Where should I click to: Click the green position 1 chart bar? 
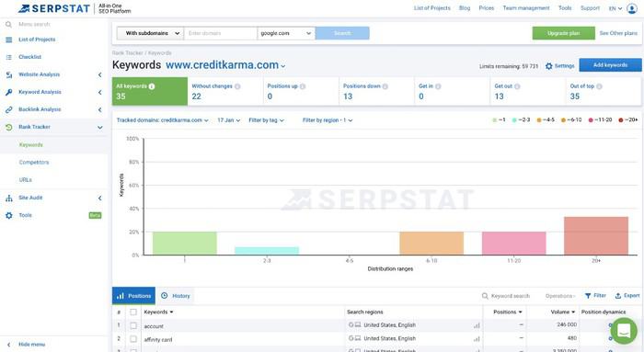184,244
